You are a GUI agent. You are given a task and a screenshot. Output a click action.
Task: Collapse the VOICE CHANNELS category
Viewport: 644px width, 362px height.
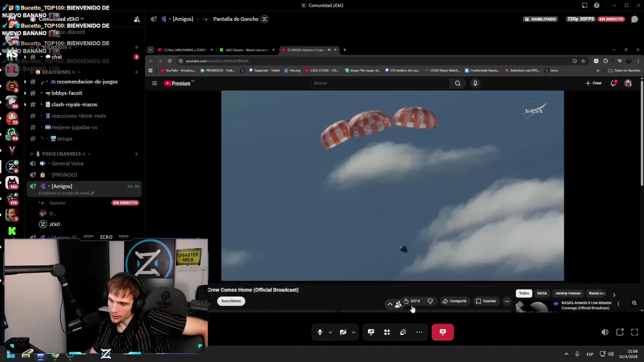[61, 154]
